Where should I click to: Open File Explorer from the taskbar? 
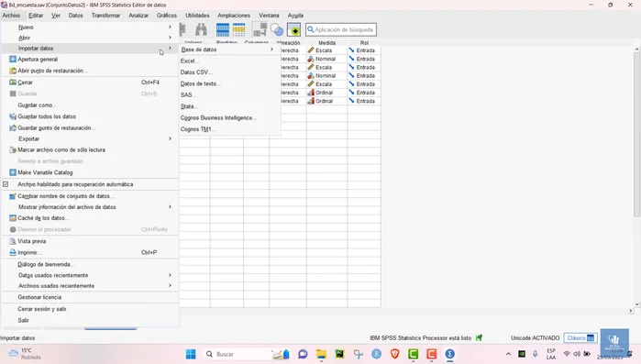[321, 354]
